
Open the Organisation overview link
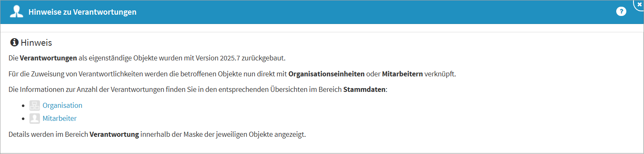(62, 105)
